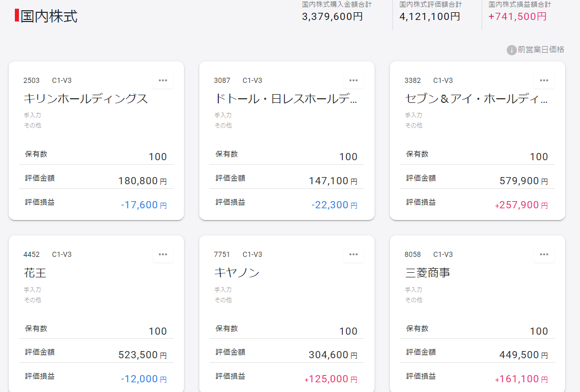Show more options on キヤノン card
The height and width of the screenshot is (392, 580).
point(354,254)
